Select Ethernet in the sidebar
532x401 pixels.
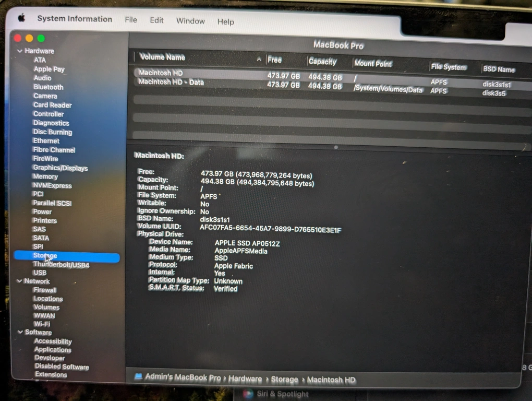46,141
